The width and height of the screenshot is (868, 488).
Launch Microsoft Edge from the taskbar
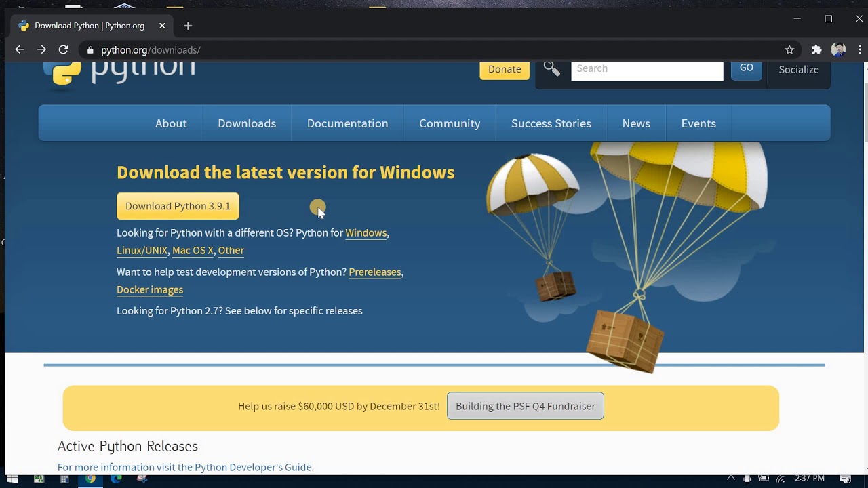(x=116, y=479)
